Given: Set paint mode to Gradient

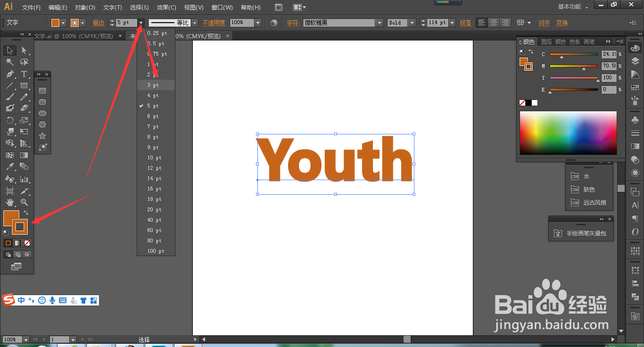Looking at the screenshot, I should tap(17, 243).
